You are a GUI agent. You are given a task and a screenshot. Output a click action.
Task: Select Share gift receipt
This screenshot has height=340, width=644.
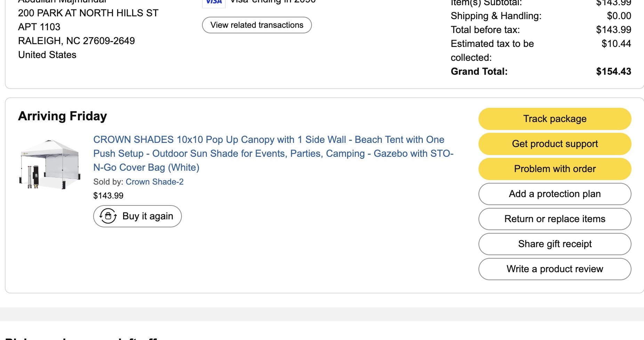(555, 244)
